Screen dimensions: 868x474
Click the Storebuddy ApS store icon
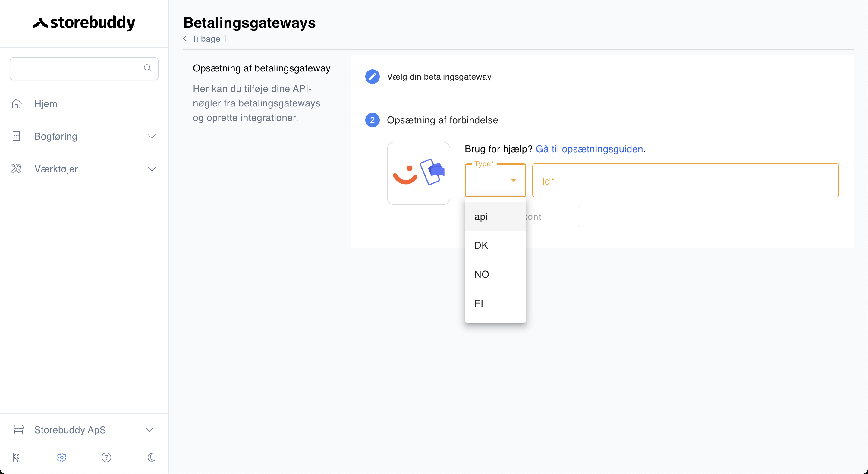18,429
